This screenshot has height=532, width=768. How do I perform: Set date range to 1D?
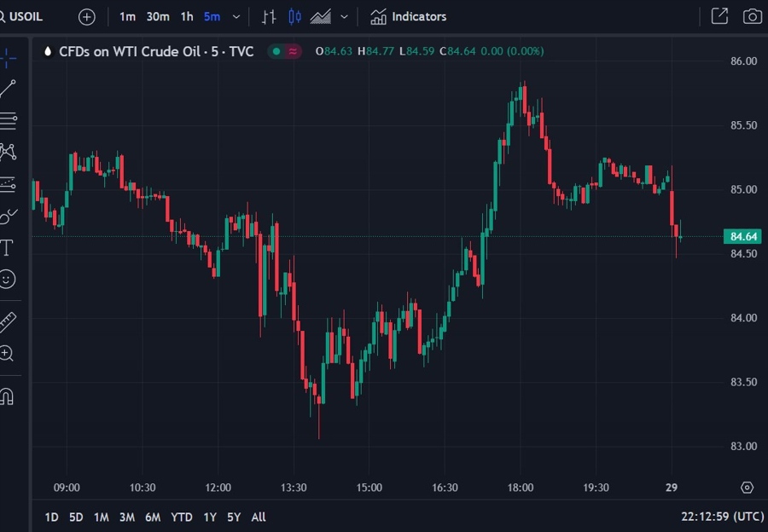click(x=51, y=518)
